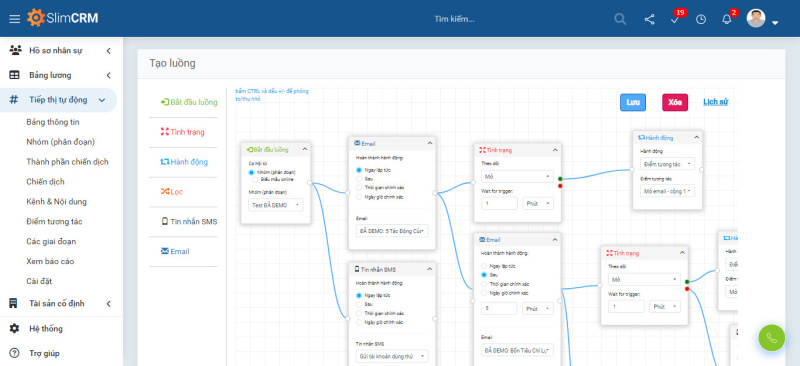Click the search magnifier icon

[x=620, y=19]
